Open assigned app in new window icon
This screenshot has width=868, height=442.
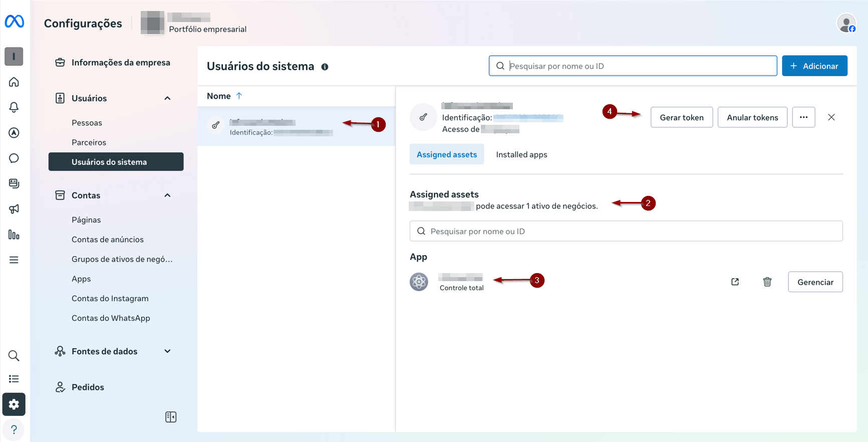click(x=735, y=282)
